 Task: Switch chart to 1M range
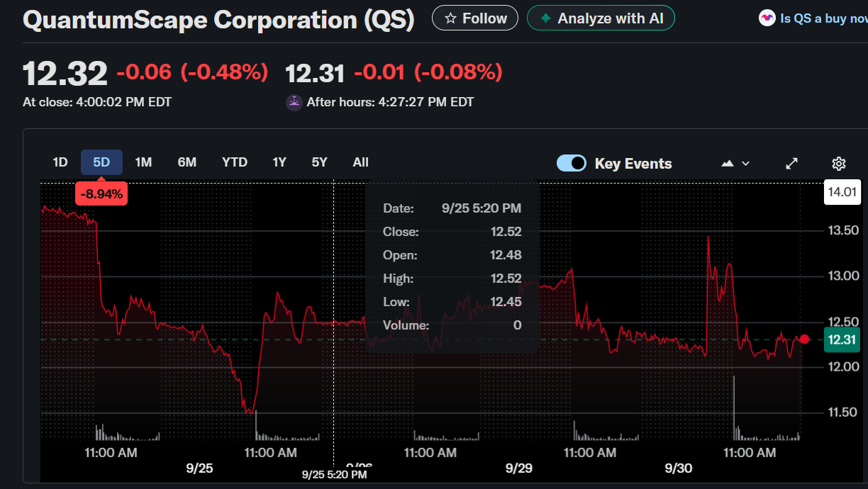pyautogui.click(x=143, y=162)
